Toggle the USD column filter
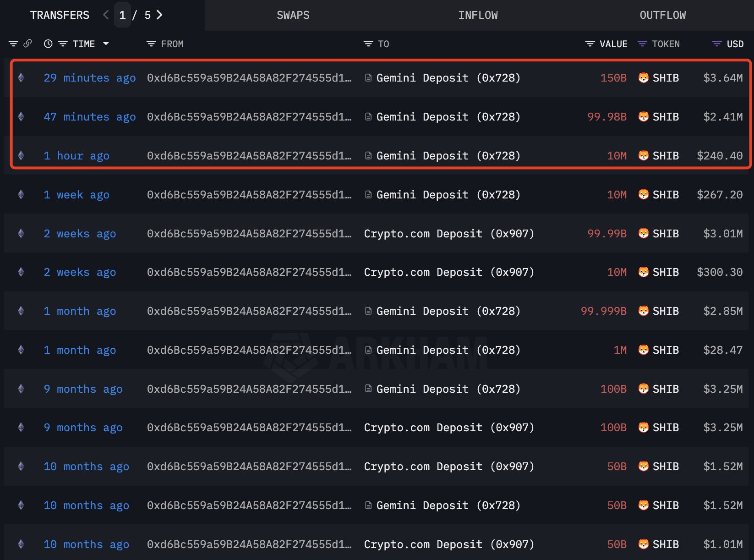This screenshot has width=754, height=560. pyautogui.click(x=717, y=44)
